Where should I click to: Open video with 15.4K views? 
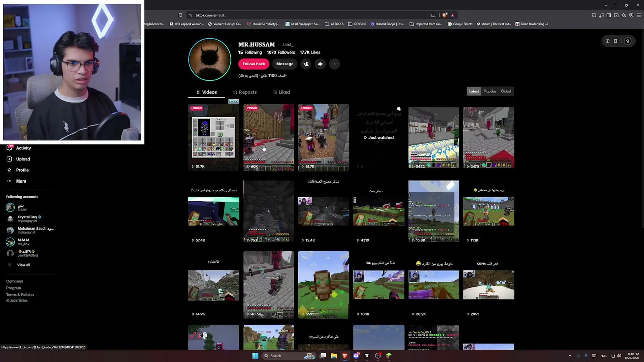(324, 211)
